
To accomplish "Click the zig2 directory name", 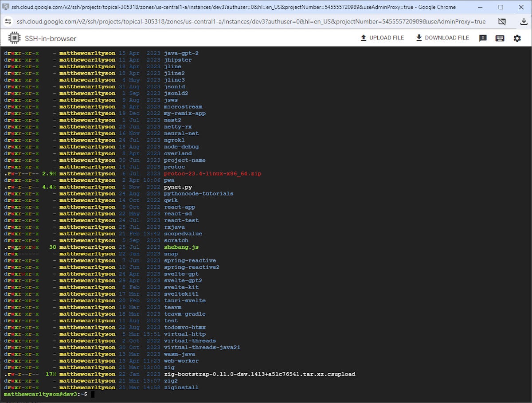I will pos(171,381).
